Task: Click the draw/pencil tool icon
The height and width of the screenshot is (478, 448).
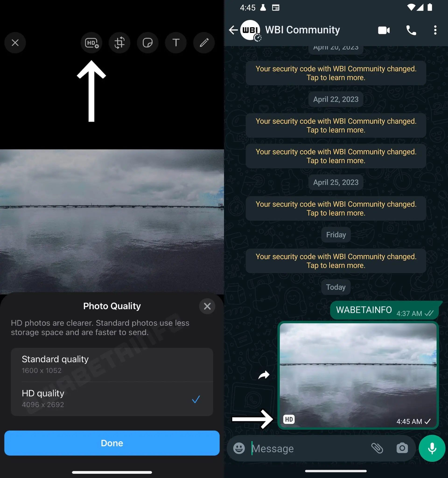Action: tap(204, 42)
